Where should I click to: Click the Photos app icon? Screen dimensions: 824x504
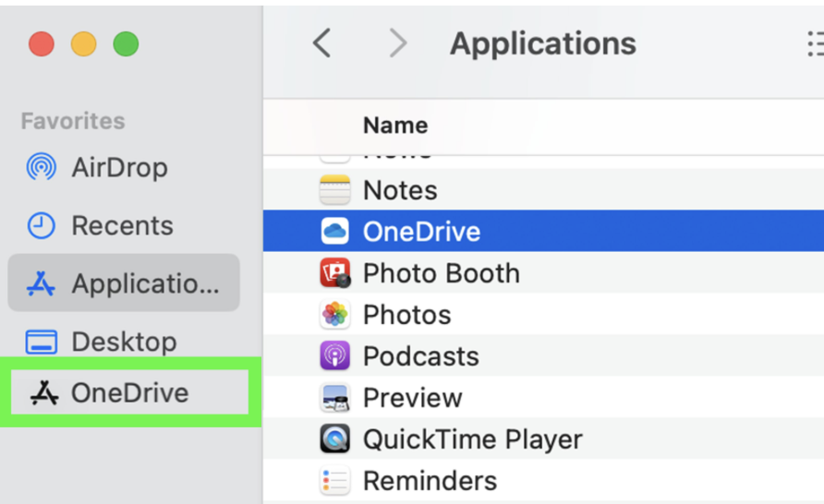coord(334,314)
